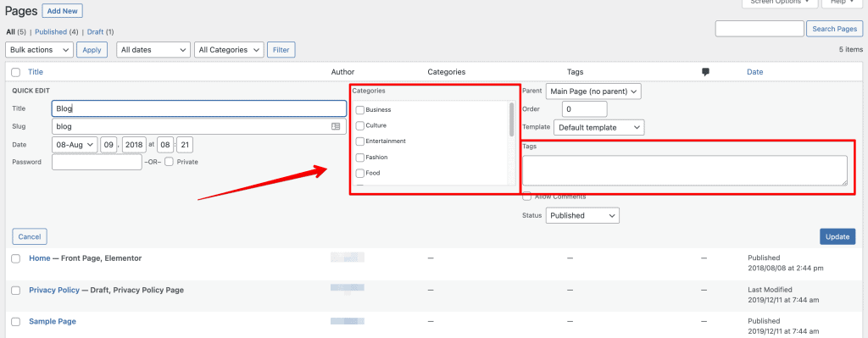Cancel the quick edit
The image size is (868, 338).
30,236
